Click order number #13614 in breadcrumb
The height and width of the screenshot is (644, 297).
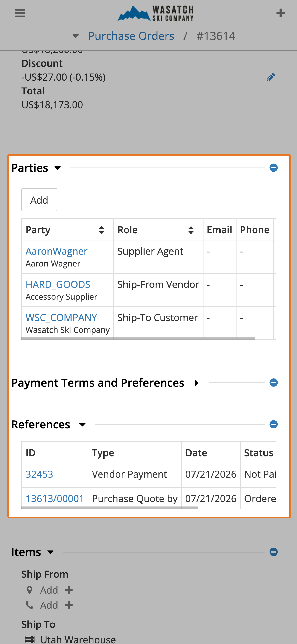pos(216,36)
